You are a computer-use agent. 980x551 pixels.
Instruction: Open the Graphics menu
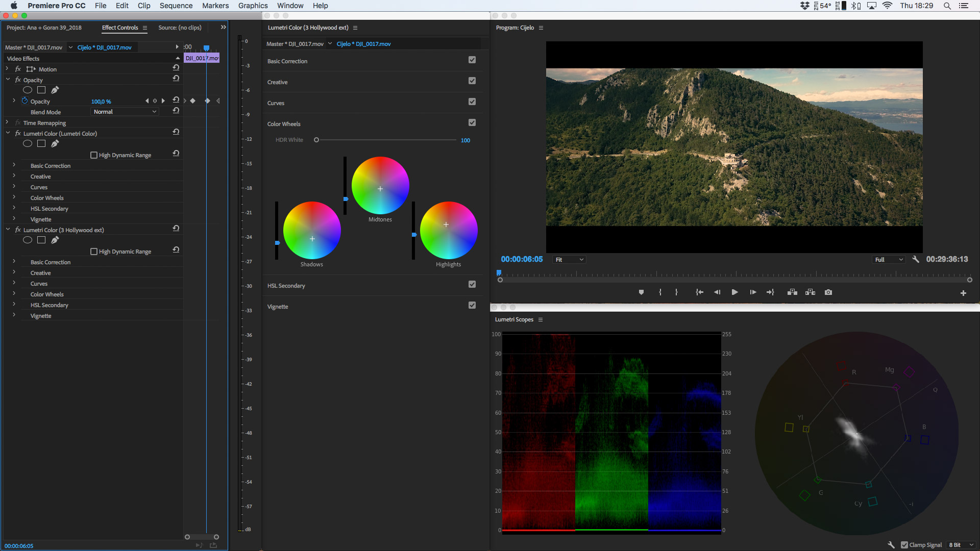253,6
